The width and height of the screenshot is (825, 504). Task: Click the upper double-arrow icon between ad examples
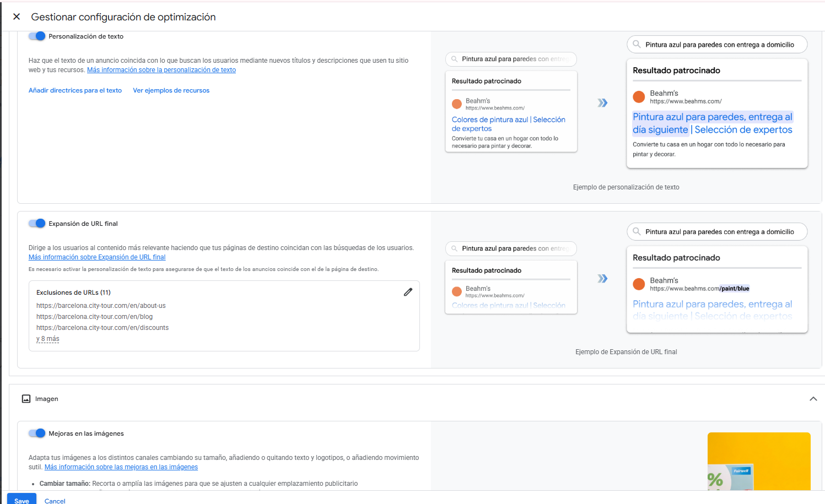click(602, 103)
